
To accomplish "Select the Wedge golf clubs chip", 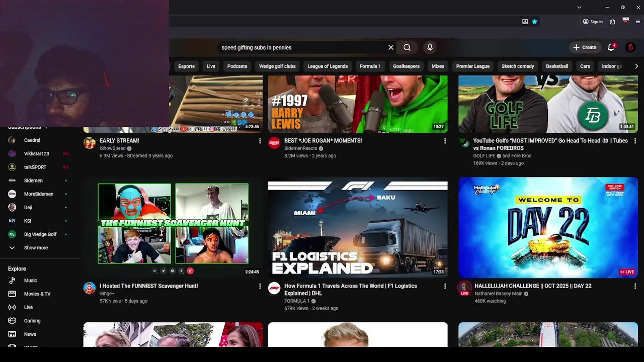I will click(x=277, y=66).
